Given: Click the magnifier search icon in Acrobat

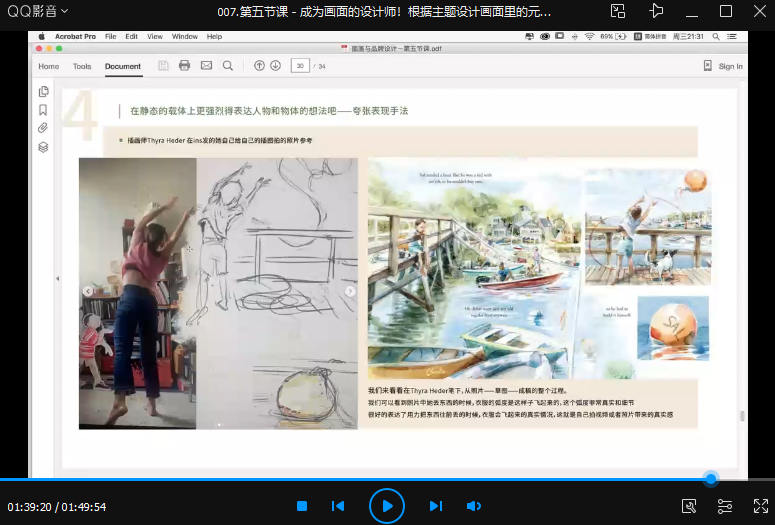Looking at the screenshot, I should pyautogui.click(x=228, y=66).
